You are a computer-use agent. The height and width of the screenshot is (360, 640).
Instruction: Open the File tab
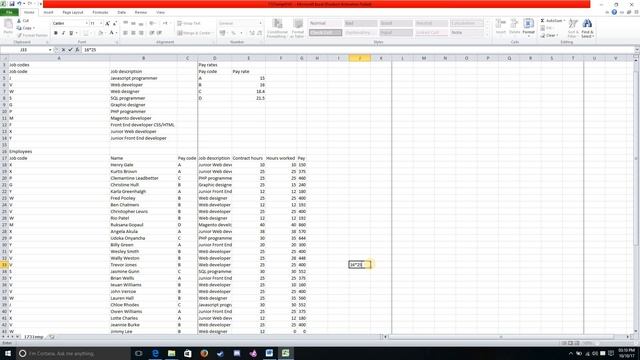(x=9, y=13)
